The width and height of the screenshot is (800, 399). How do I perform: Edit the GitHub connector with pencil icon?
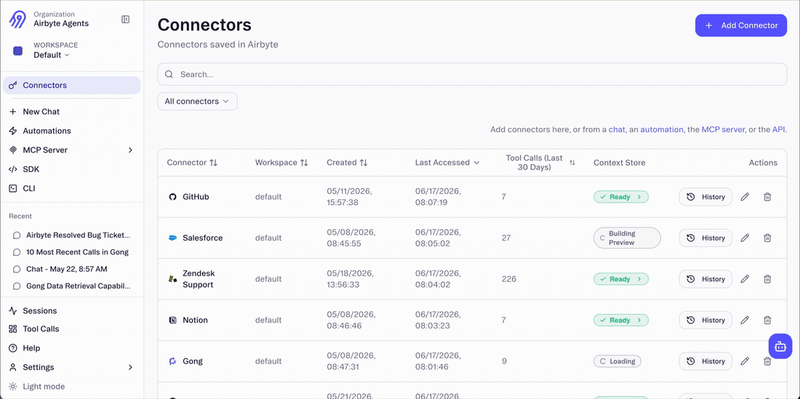(745, 196)
